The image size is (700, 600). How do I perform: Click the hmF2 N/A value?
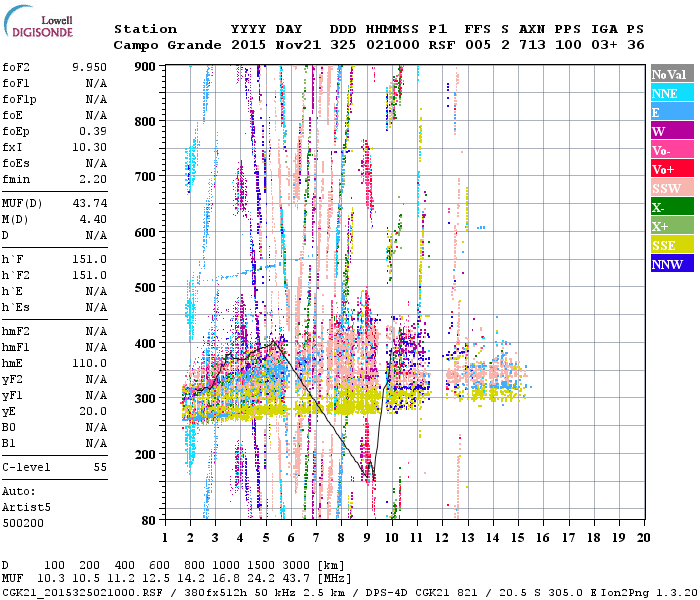pos(96,331)
